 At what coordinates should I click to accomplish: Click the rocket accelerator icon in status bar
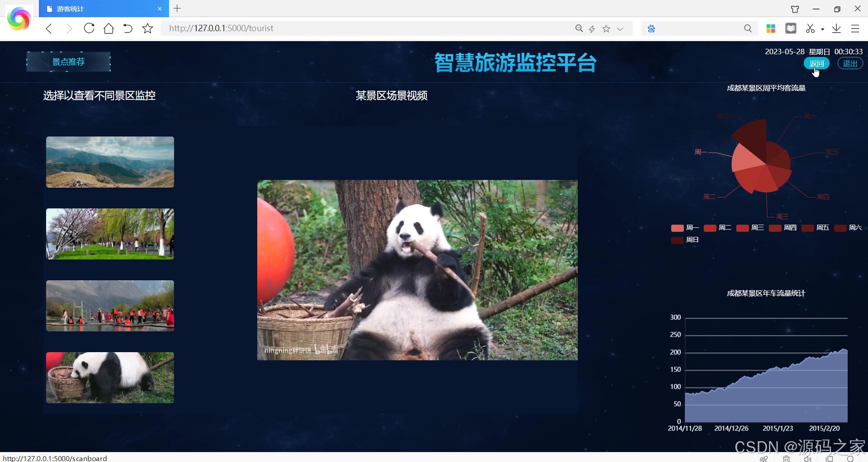point(764,459)
